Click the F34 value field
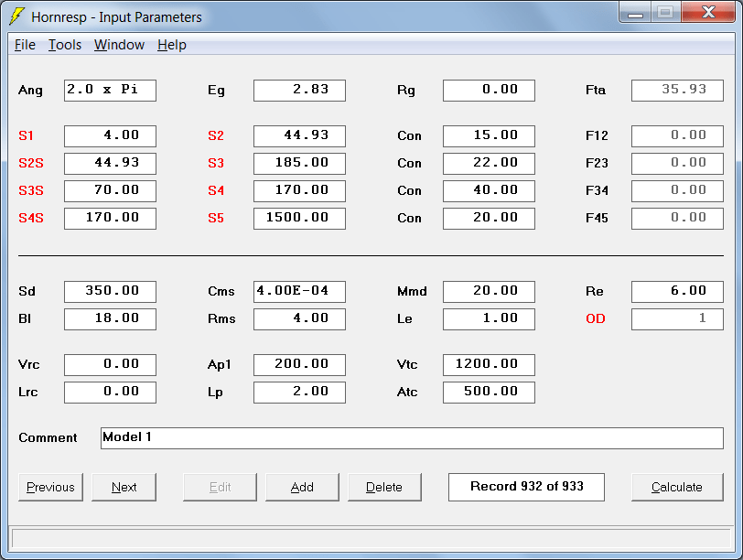 pyautogui.click(x=678, y=191)
